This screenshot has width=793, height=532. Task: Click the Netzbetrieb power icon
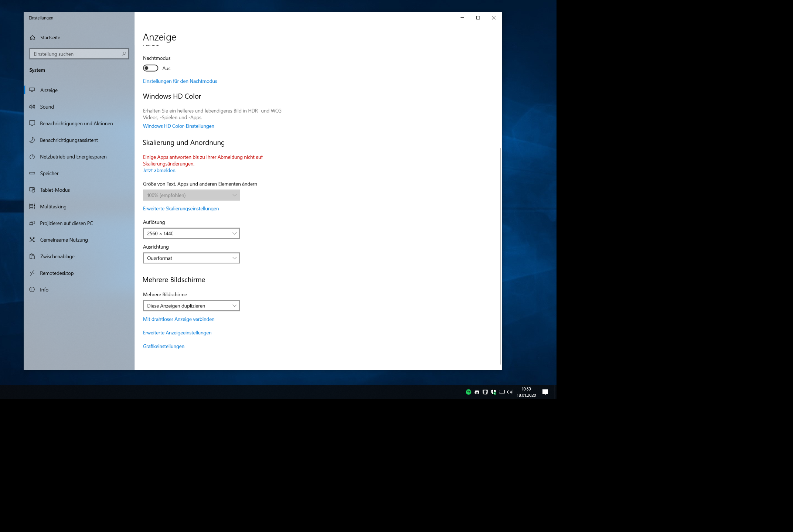32,157
